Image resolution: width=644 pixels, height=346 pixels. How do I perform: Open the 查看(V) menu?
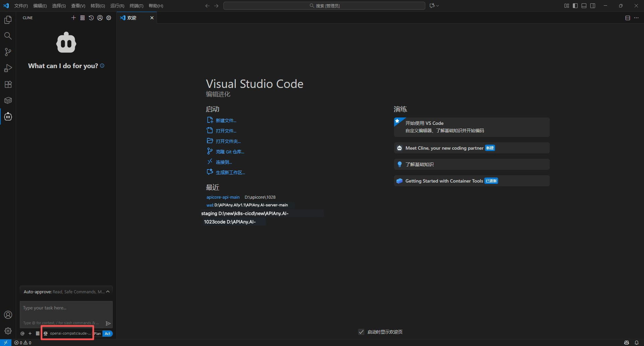78,6
